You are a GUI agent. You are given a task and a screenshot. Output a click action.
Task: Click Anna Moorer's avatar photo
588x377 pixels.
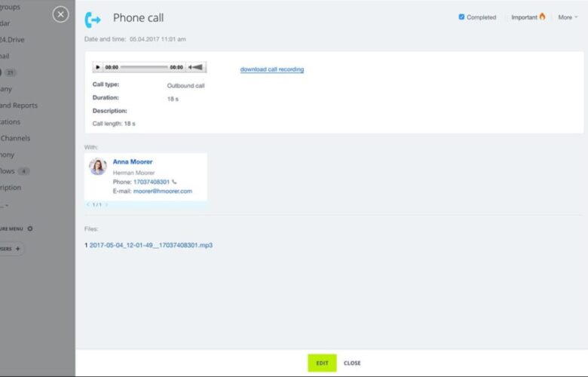pyautogui.click(x=98, y=166)
